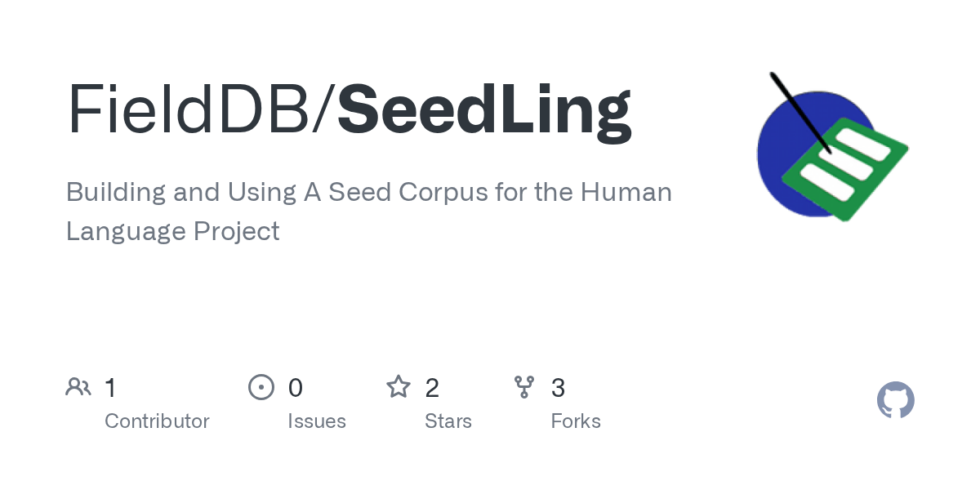This screenshot has width=980, height=490.
Task: Click the "Language Project" description text
Action: coord(172,231)
